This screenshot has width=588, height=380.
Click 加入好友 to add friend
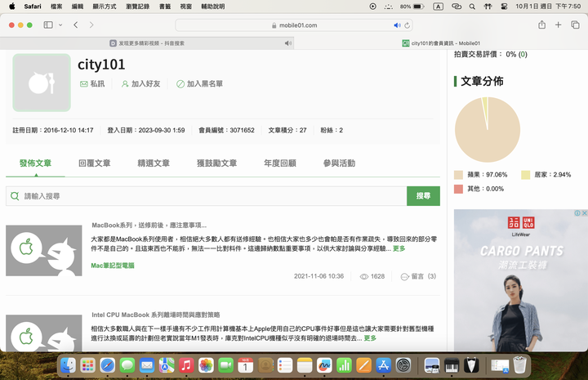(140, 83)
